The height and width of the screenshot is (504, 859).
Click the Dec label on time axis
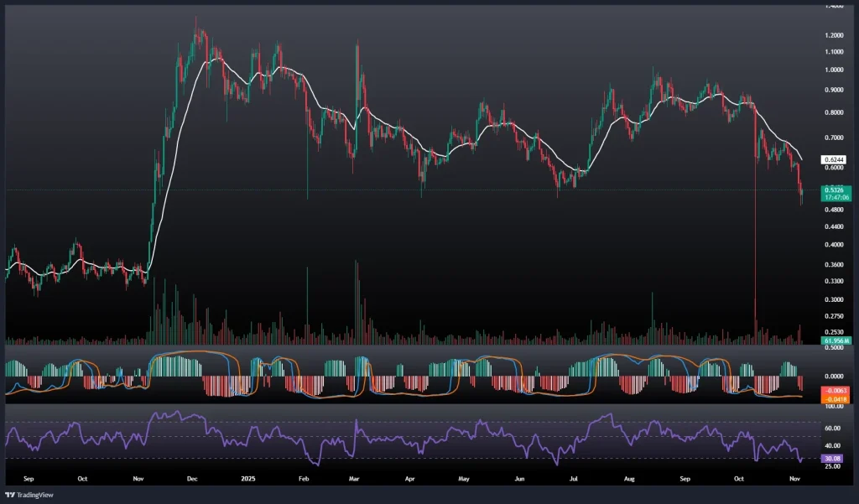[191, 478]
